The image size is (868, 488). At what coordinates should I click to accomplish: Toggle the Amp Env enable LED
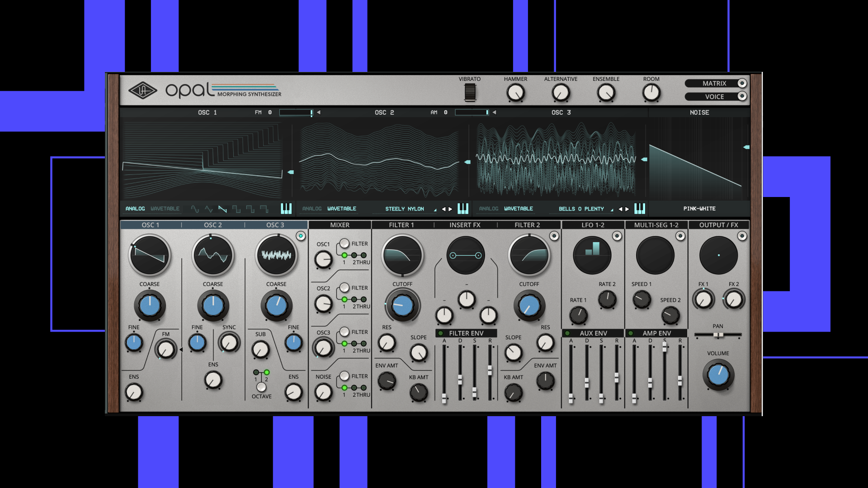pos(631,333)
